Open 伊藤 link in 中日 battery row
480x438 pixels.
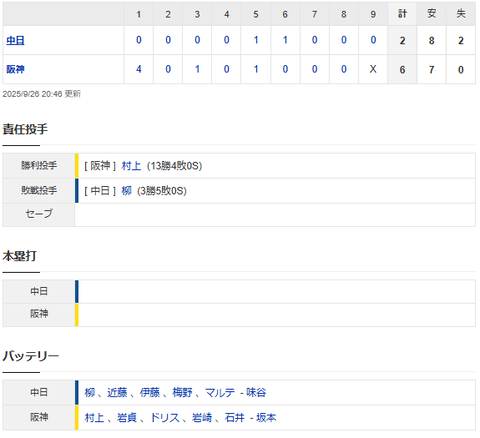pos(150,392)
